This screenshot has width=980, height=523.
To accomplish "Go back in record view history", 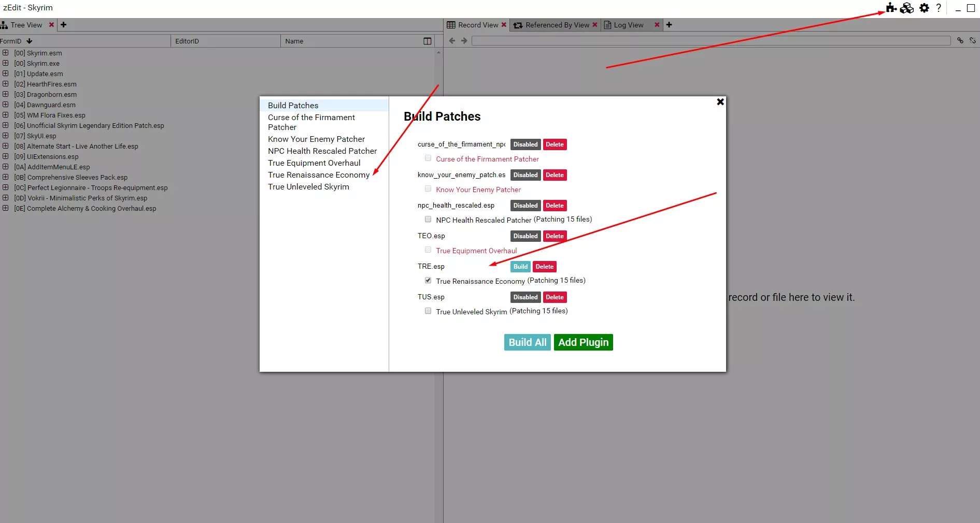I will [452, 40].
